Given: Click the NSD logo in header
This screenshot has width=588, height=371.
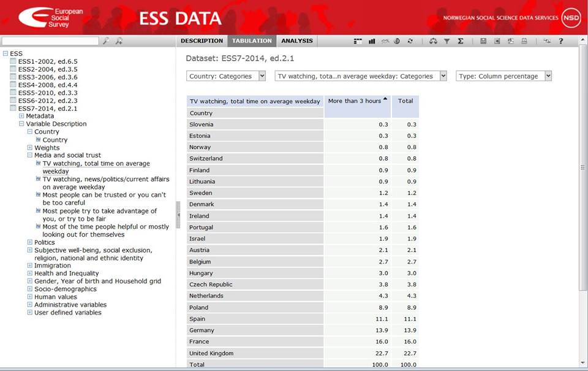Looking at the screenshot, I should click(571, 18).
